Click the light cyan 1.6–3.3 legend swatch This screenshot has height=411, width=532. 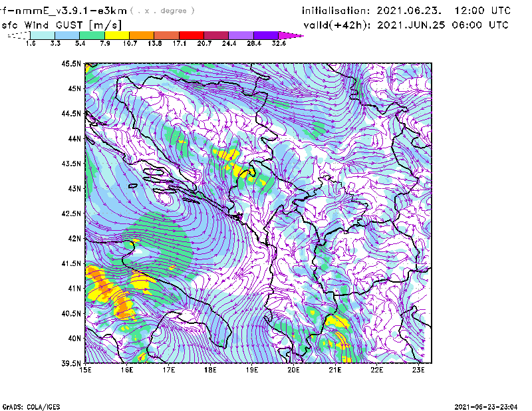[43, 35]
